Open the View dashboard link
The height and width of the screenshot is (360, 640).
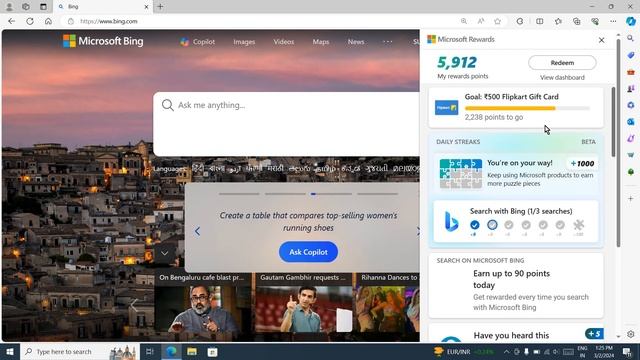[x=562, y=78]
